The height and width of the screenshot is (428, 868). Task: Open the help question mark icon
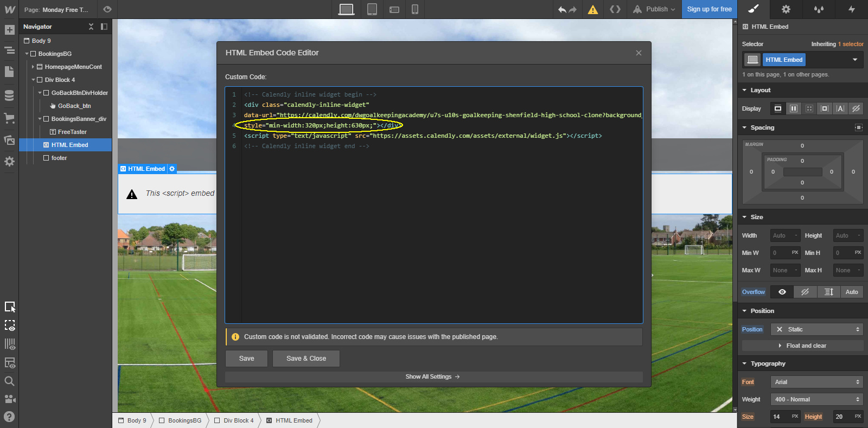point(9,417)
